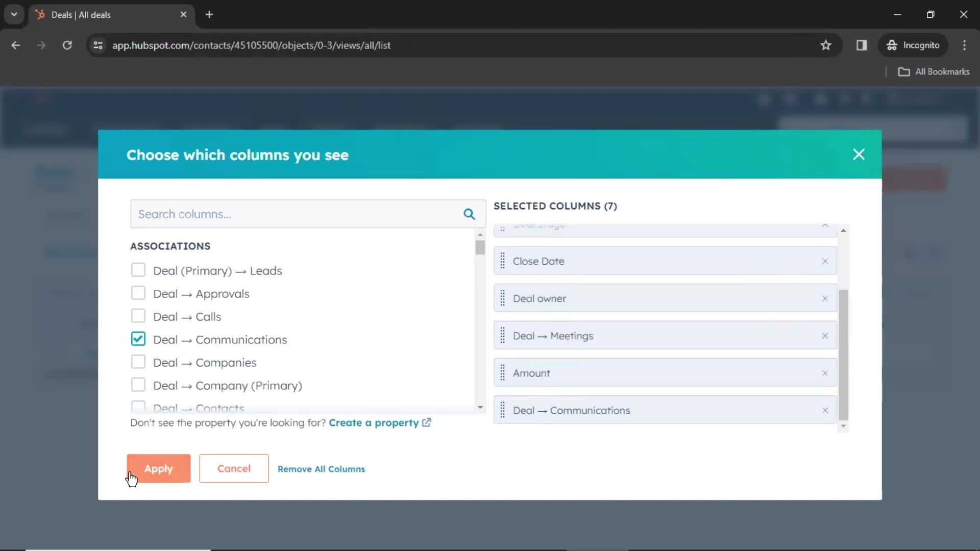Image resolution: width=980 pixels, height=551 pixels.
Task: View site information icon in address bar
Action: click(98, 45)
